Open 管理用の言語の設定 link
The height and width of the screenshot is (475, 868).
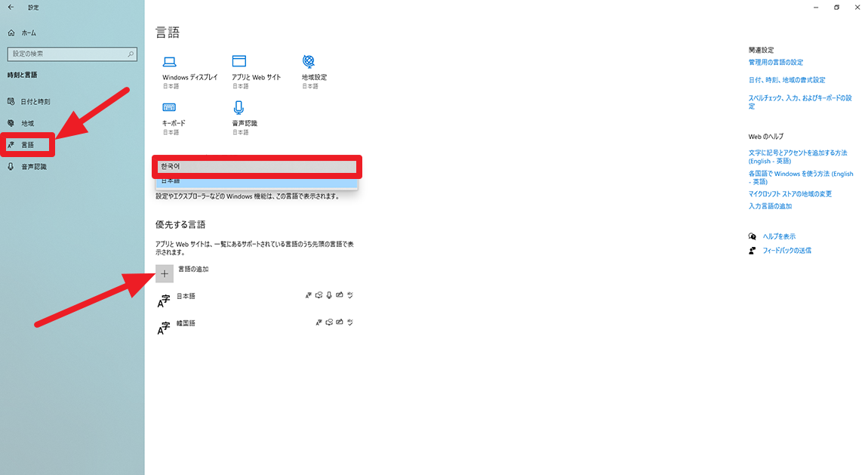coord(776,63)
